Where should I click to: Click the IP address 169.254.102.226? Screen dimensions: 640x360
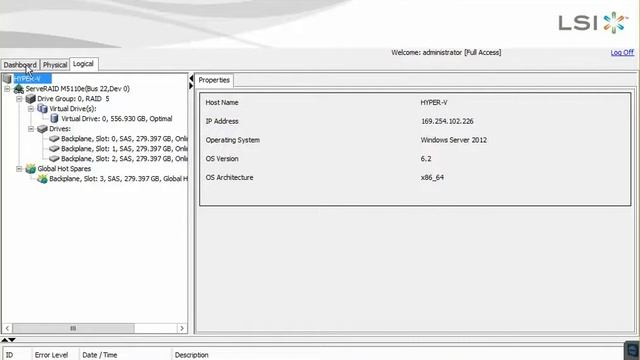coord(447,121)
